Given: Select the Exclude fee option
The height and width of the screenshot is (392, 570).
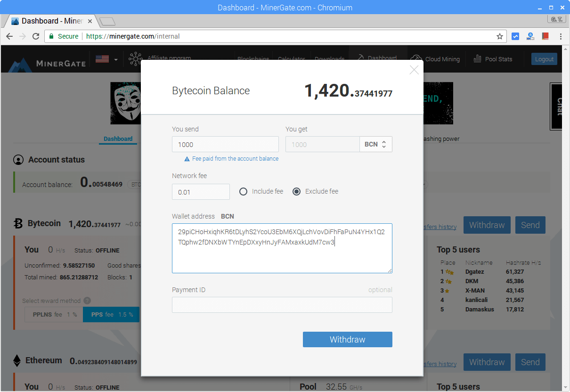Looking at the screenshot, I should point(297,191).
